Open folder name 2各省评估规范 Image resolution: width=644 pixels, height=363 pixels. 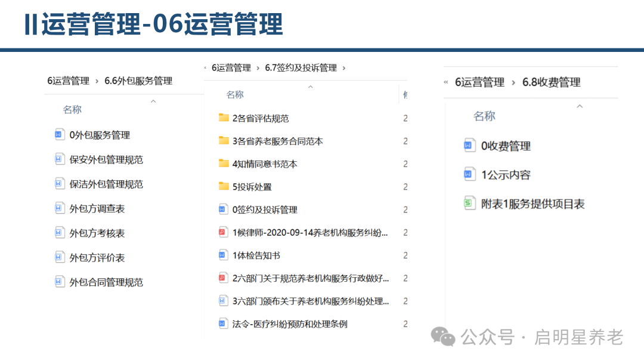pyautogui.click(x=261, y=118)
